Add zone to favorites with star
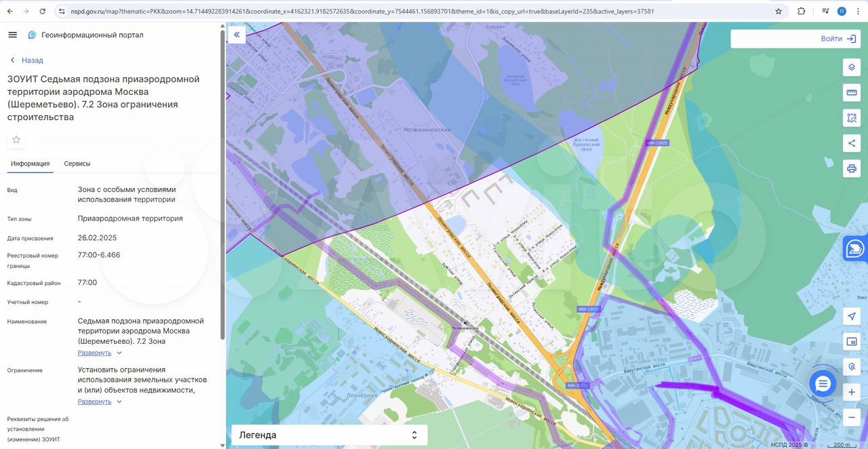Viewport: 868px width, 449px height. [x=16, y=140]
